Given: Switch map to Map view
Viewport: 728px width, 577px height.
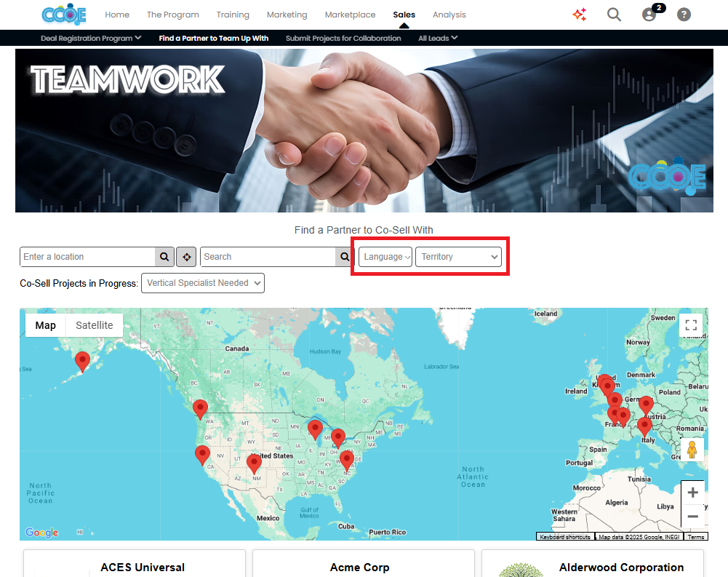Looking at the screenshot, I should [x=46, y=325].
